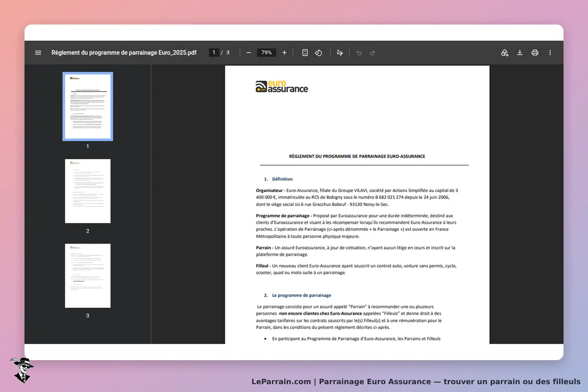Click section heading '1. Définition'
The height and width of the screenshot is (392, 588).
pos(278,179)
